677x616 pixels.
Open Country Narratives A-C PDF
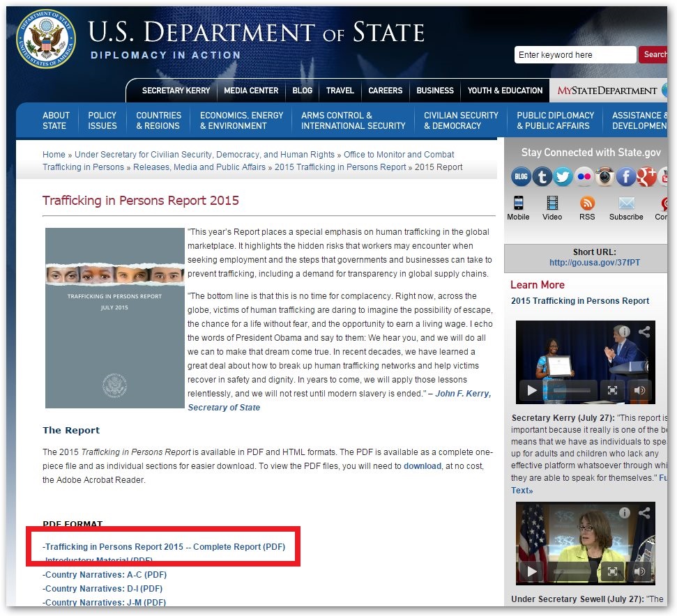pos(105,575)
